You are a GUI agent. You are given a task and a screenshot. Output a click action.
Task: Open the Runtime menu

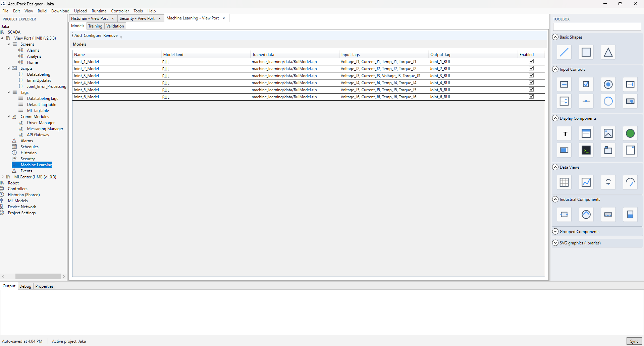point(99,11)
